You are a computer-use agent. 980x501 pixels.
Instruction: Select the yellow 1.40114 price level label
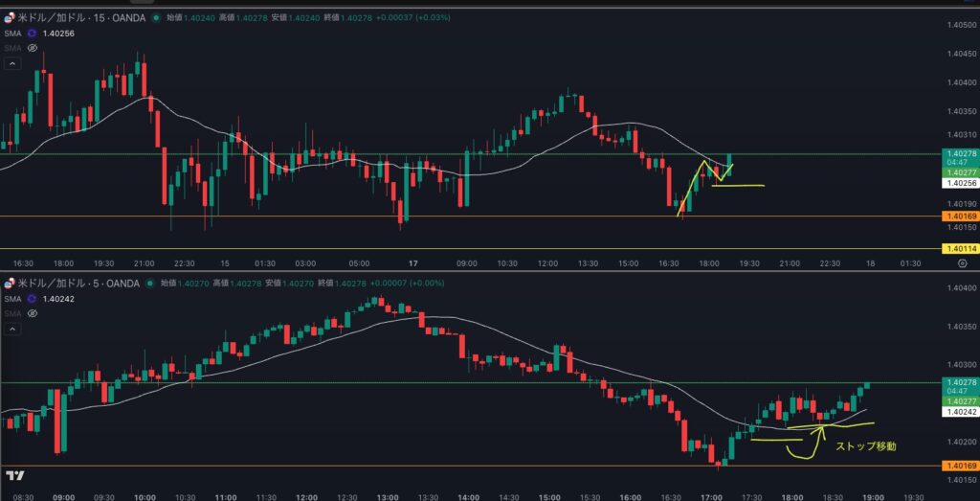(x=959, y=249)
